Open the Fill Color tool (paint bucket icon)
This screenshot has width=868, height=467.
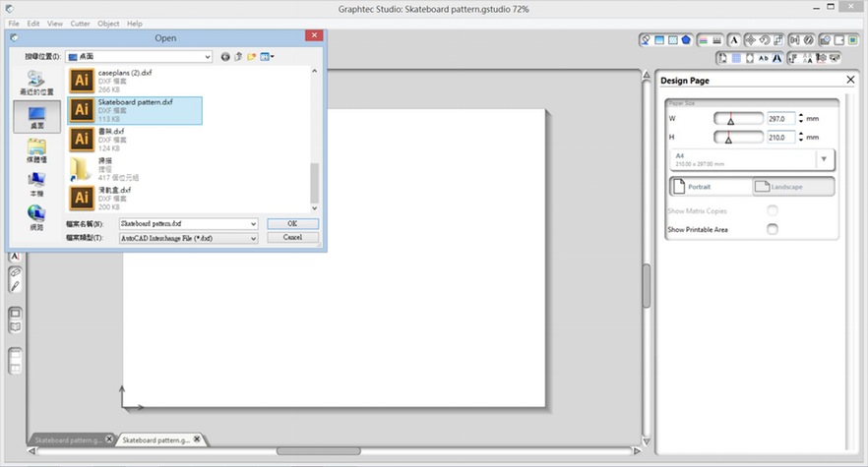[x=646, y=40]
